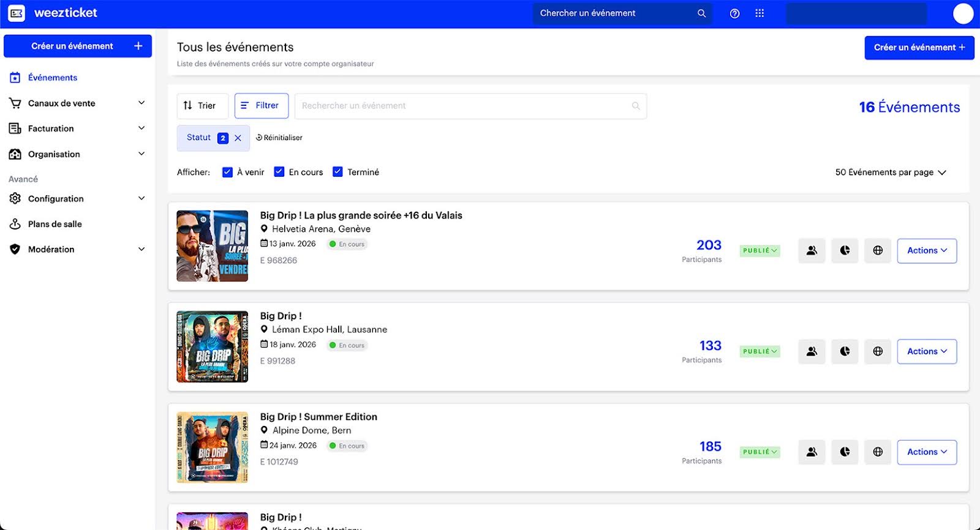Select Organisation menu item
This screenshot has width=980, height=530.
54,154
